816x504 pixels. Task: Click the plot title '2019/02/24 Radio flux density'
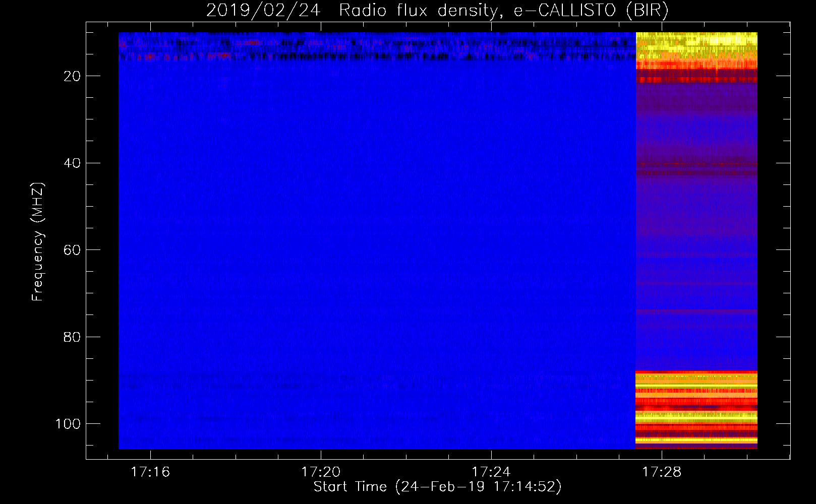(x=354, y=10)
